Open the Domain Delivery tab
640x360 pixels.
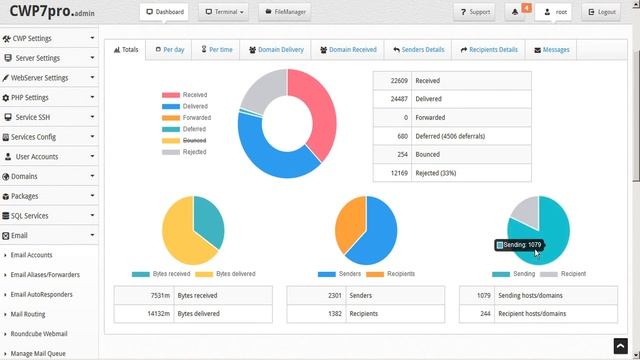(x=276, y=50)
